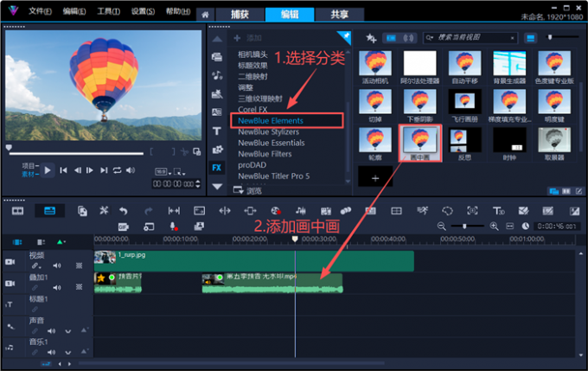Start voice-over recording with microphone icon
Viewport: 588px width, 371px height.
coord(173,227)
